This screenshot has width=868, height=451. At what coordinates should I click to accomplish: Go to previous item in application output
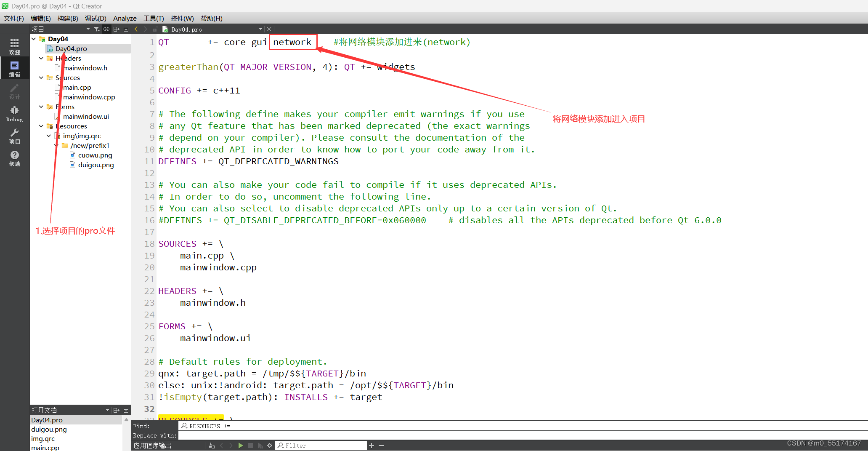[x=221, y=446]
